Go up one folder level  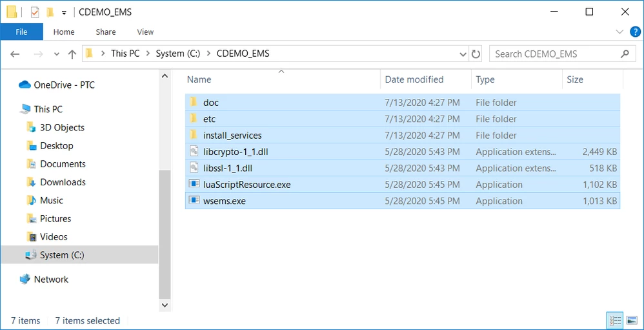click(72, 54)
